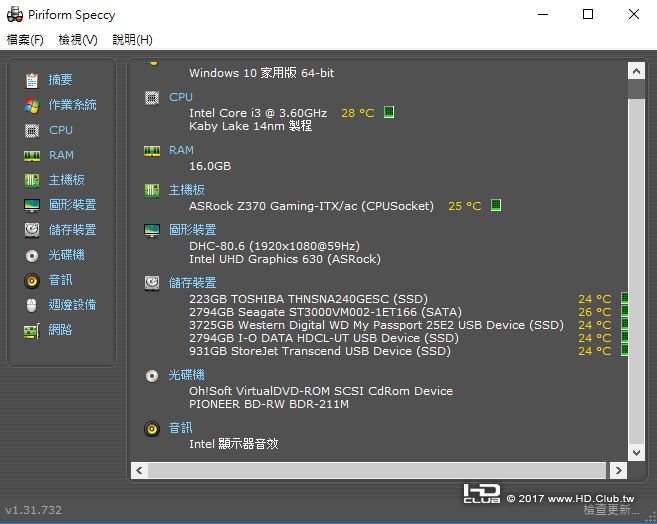Click version number v1.31.732
The image size is (657, 524).
[x=34, y=510]
